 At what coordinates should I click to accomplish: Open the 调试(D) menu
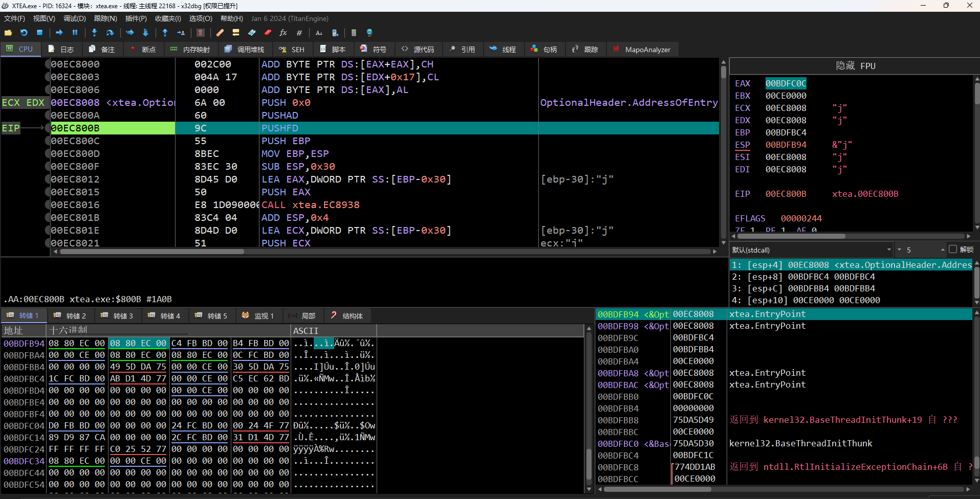point(74,18)
